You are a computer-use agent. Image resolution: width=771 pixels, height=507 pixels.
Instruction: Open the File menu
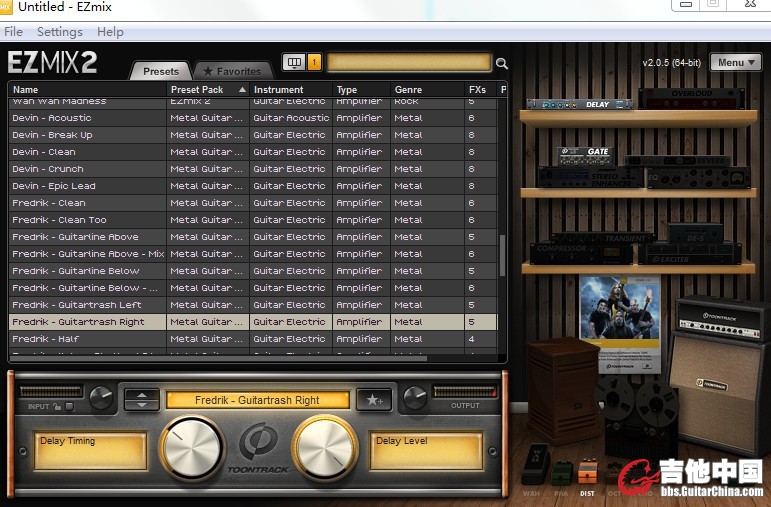click(x=13, y=32)
